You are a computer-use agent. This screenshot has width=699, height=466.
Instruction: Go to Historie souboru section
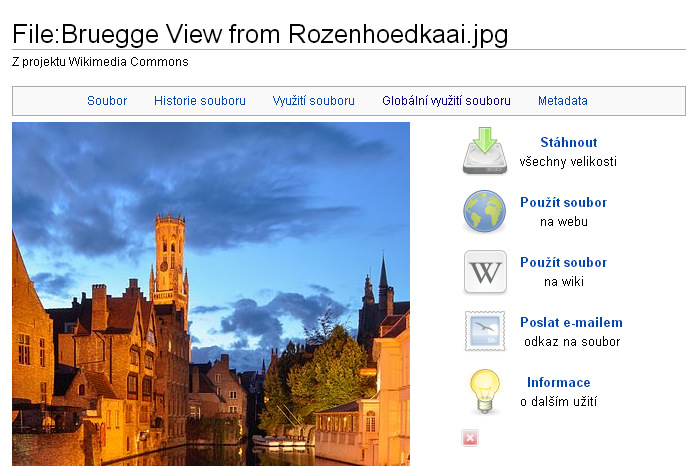pyautogui.click(x=200, y=101)
